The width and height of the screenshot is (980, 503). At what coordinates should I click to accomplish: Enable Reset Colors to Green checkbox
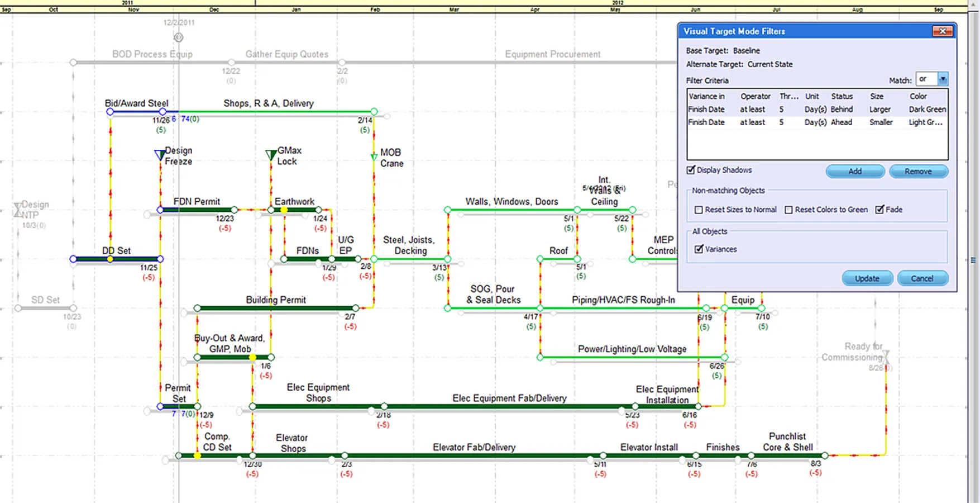click(x=788, y=210)
